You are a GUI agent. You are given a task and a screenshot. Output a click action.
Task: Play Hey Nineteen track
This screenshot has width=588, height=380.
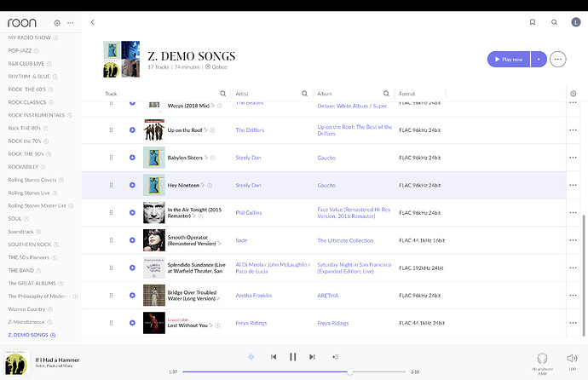(132, 185)
